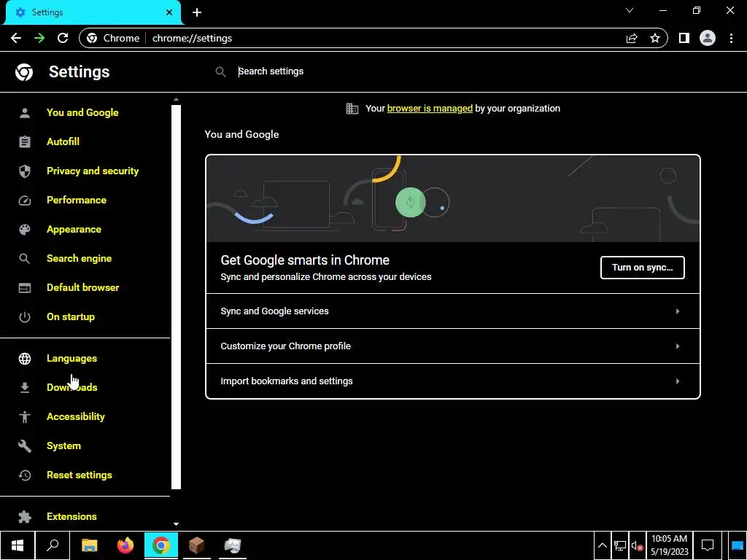Bookmark this tab with the star icon
The width and height of the screenshot is (747, 560).
[655, 38]
